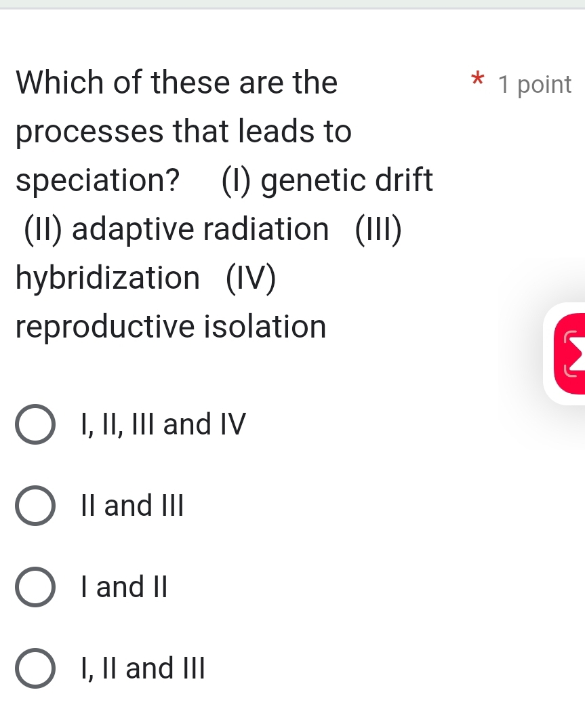Click the '1 point' label
Screen dimensions: 585x728
534,84
